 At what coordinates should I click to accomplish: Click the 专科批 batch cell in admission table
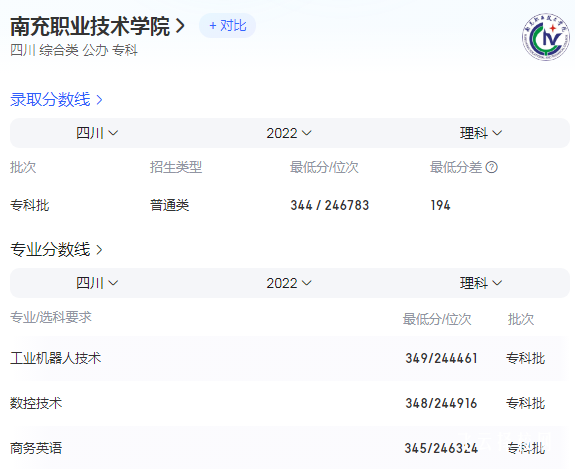[30, 205]
